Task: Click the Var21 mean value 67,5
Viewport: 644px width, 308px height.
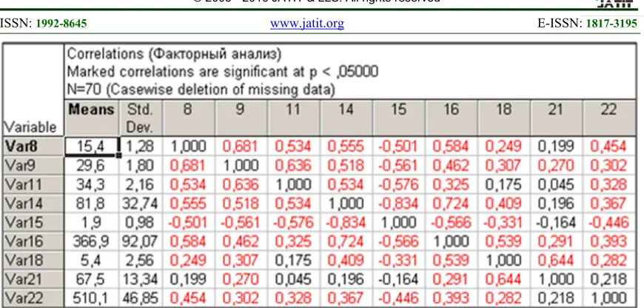Action: click(x=92, y=279)
